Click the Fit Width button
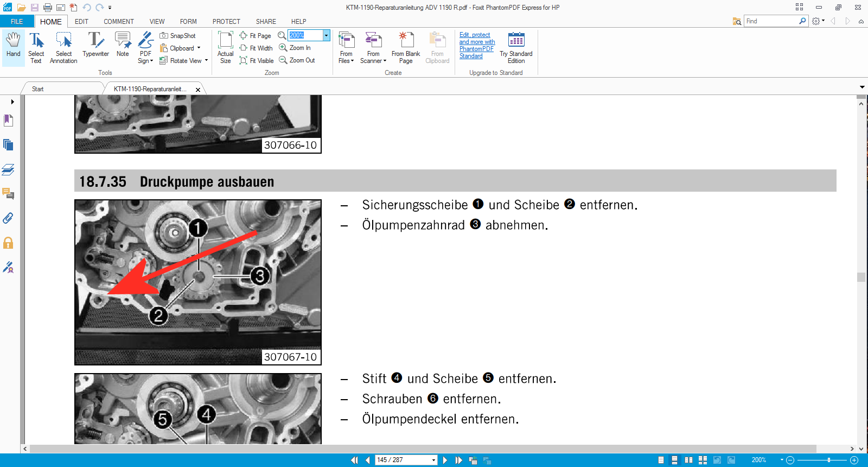This screenshot has height=467, width=868. (256, 48)
